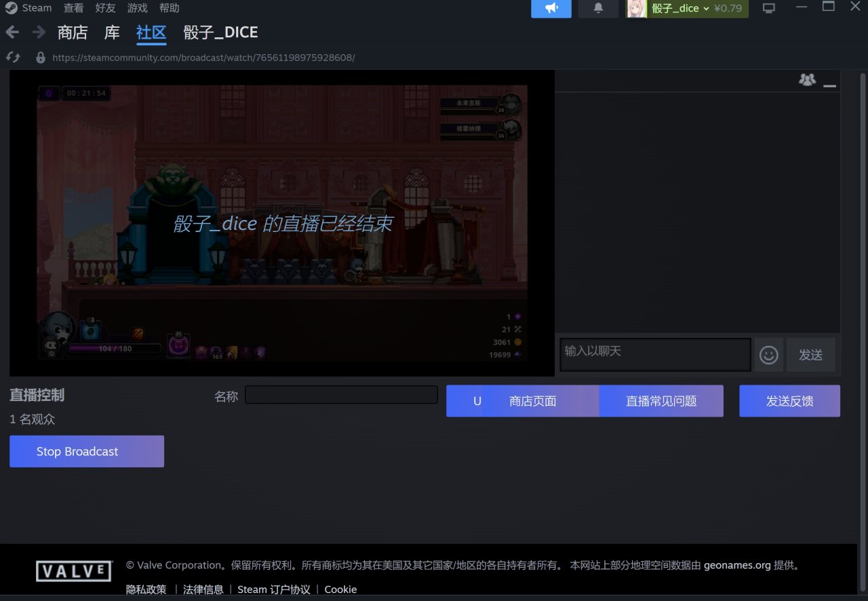Open the 法律信息 legal link
This screenshot has height=601, width=868.
[203, 589]
